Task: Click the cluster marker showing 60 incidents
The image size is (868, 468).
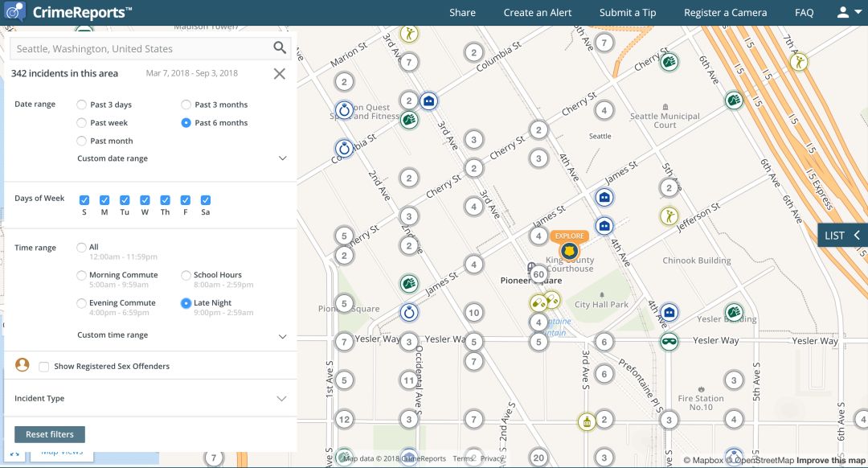Action: click(x=538, y=274)
